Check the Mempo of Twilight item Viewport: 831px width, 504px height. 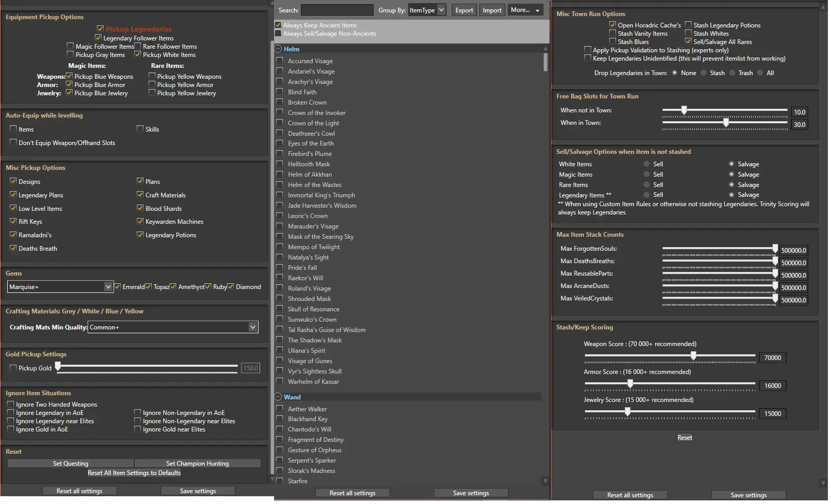[x=280, y=247]
